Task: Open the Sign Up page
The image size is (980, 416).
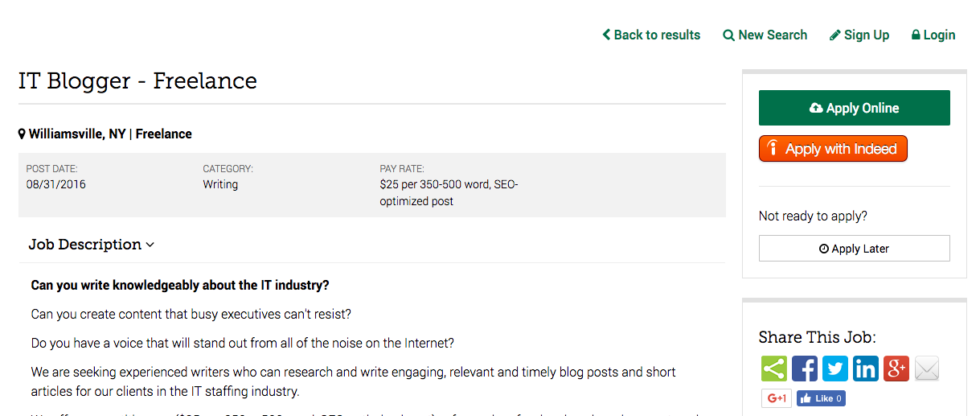Action: point(859,35)
